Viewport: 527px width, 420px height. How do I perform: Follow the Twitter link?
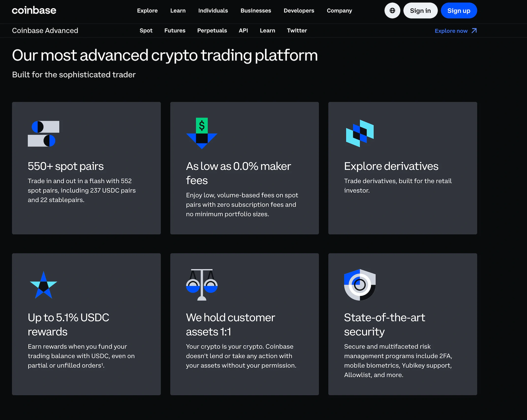point(297,31)
